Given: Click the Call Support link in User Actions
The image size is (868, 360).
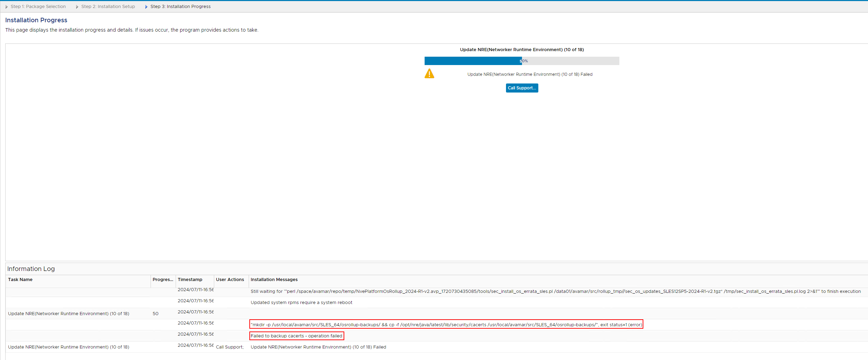Looking at the screenshot, I should (229, 347).
